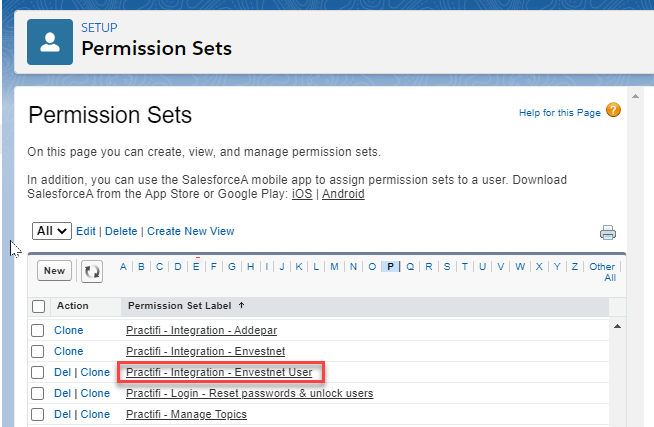Viewport: 654px width, 427px height.
Task: Delete the Practifi - Manage Topics set
Action: (x=63, y=414)
